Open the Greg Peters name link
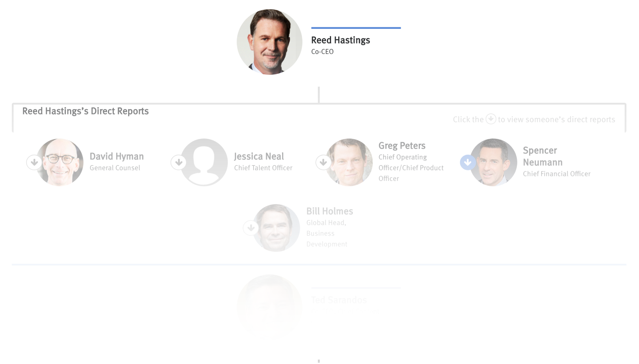 pyautogui.click(x=402, y=146)
